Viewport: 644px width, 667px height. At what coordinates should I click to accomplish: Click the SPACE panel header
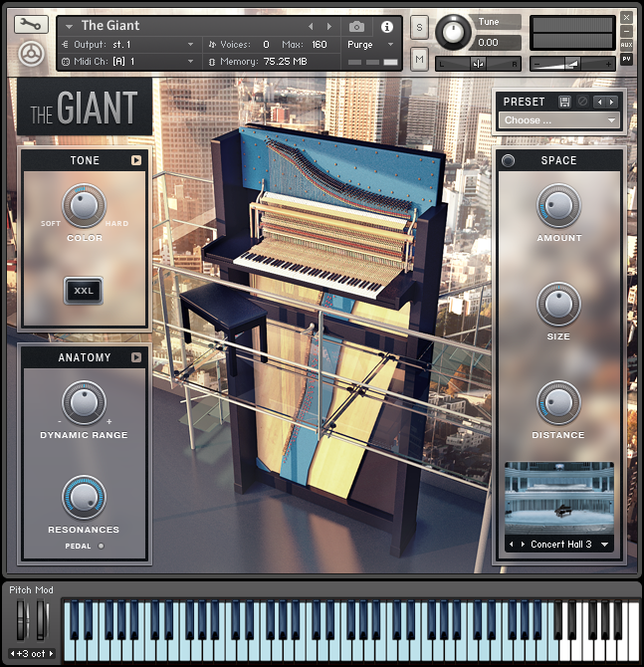[x=559, y=160]
